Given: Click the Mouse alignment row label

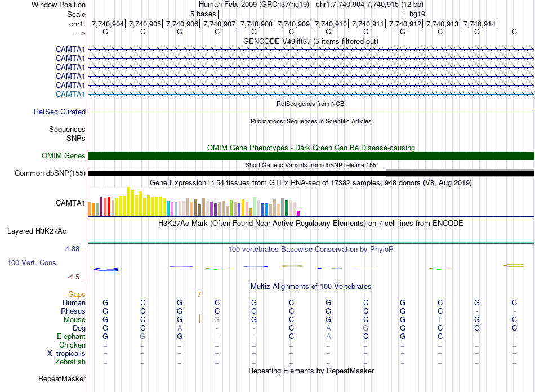Looking at the screenshot, I should 74,320.
